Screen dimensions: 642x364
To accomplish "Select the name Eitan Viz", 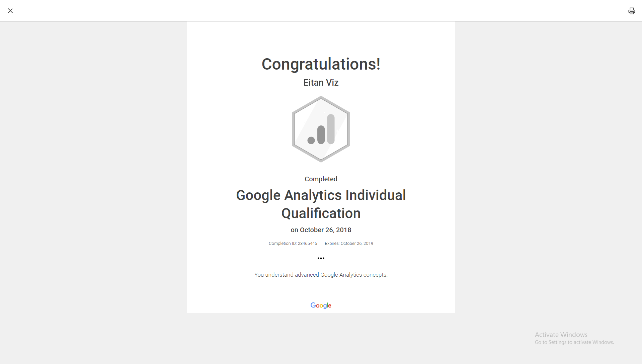I will [321, 83].
